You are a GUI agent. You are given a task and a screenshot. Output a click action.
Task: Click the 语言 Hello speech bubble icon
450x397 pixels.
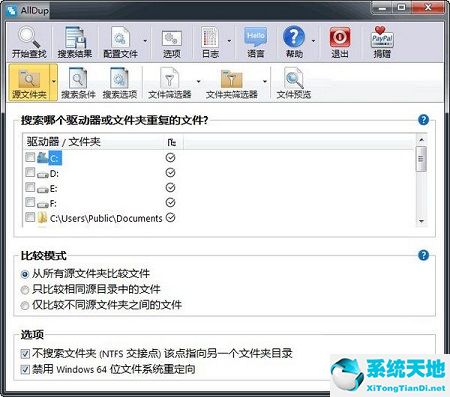point(256,37)
